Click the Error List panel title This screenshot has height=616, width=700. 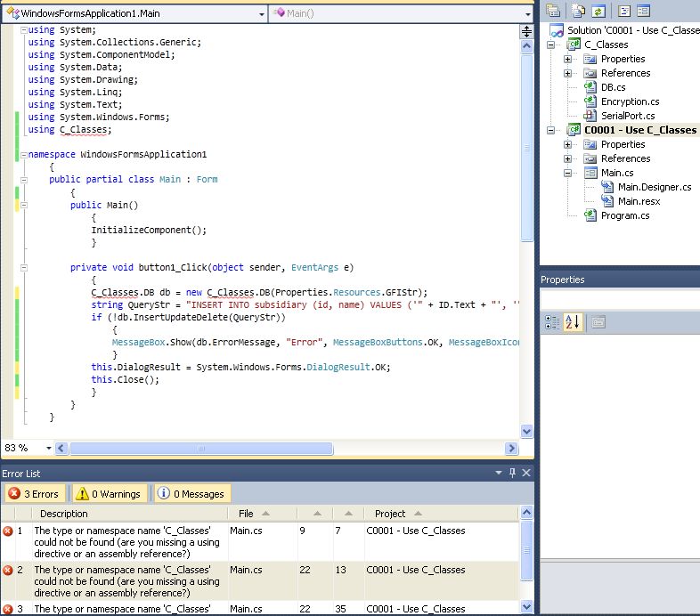click(21, 474)
